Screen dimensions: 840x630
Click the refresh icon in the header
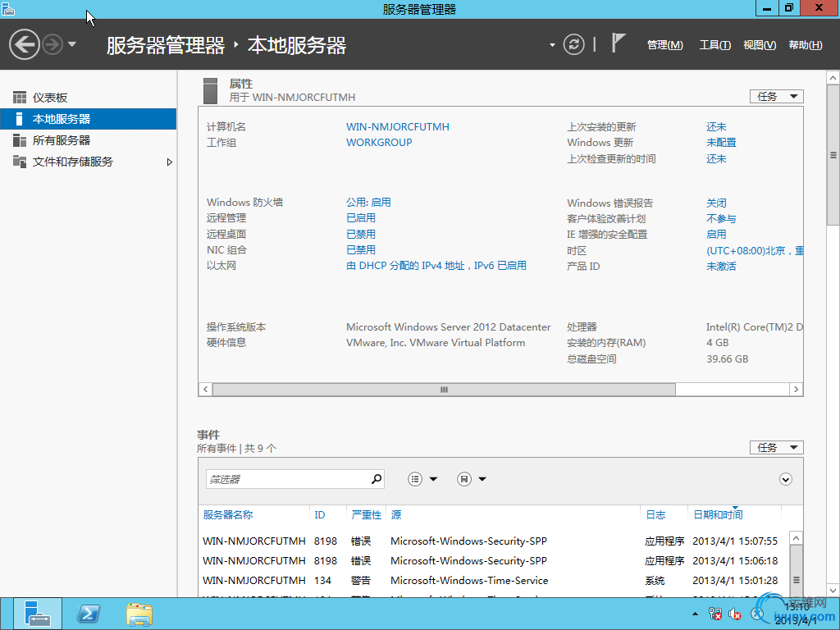[x=573, y=44]
